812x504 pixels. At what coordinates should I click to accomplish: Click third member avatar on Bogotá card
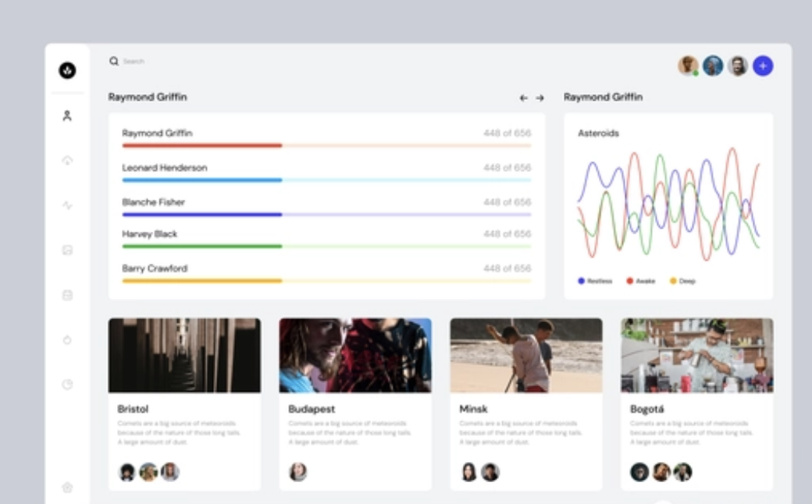click(x=682, y=472)
